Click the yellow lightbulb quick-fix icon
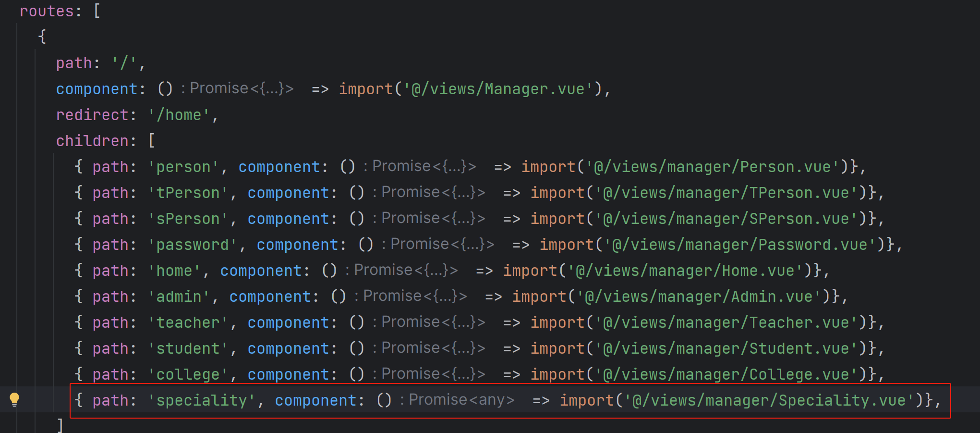980x433 pixels. 14,399
